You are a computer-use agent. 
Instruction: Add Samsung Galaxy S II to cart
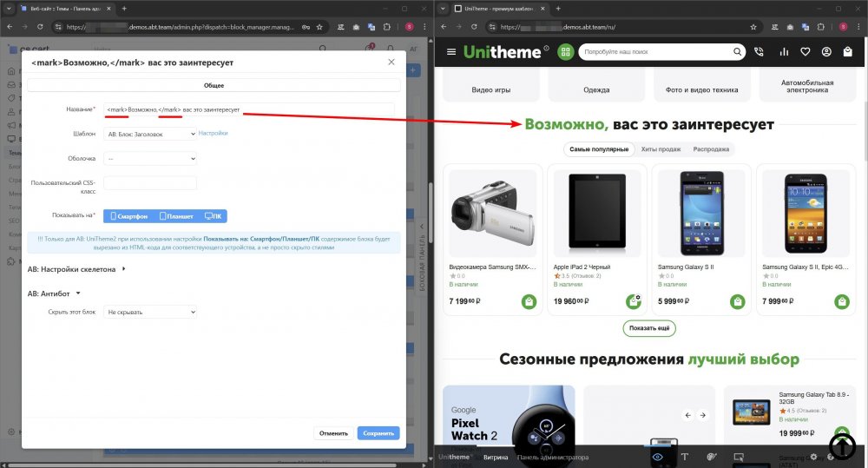[x=737, y=301]
